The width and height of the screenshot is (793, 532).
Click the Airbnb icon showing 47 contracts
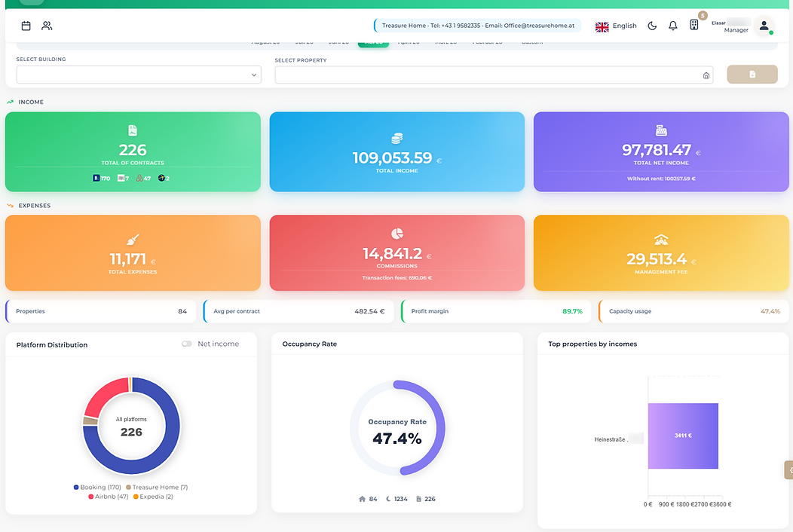(x=139, y=178)
